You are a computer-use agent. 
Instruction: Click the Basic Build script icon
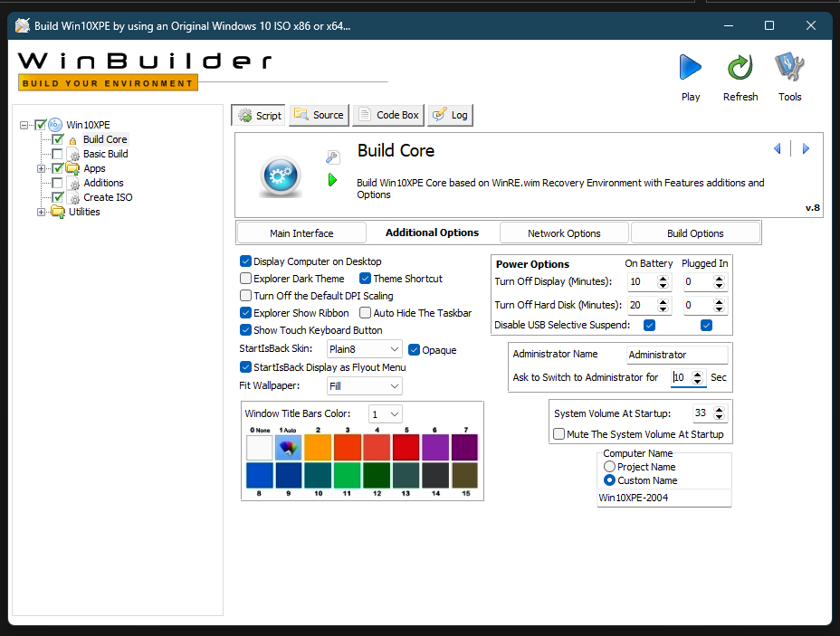(x=74, y=154)
